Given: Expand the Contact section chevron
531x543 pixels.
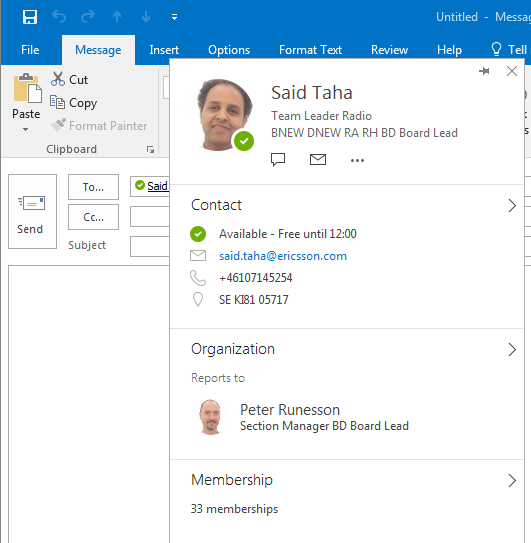Looking at the screenshot, I should click(x=512, y=205).
